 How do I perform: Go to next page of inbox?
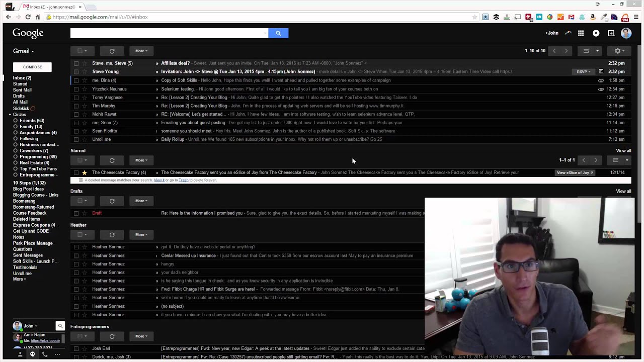566,51
